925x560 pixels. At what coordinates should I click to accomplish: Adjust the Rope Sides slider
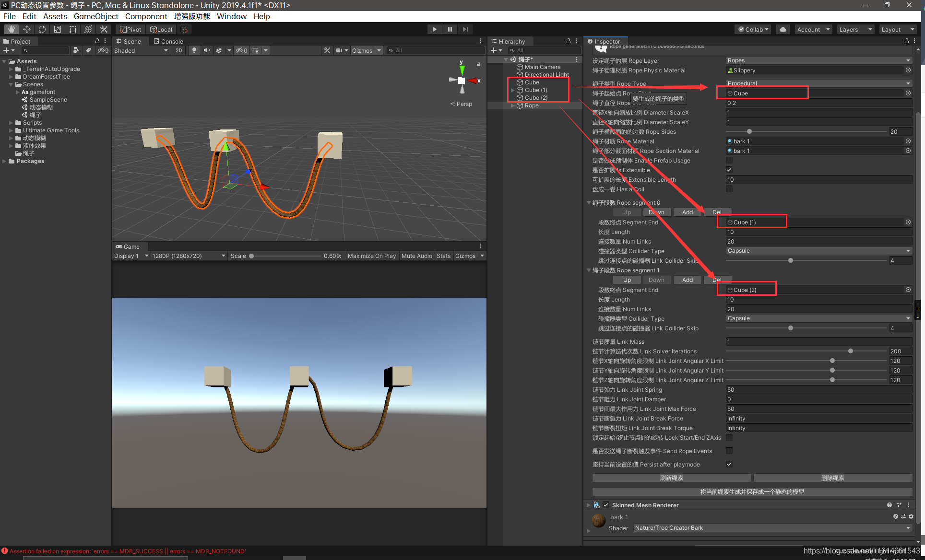coord(749,131)
